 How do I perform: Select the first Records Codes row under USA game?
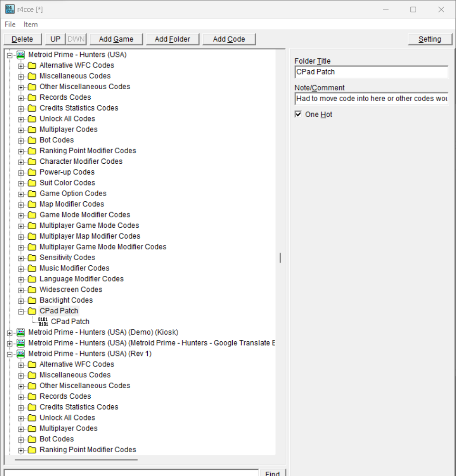(66, 97)
